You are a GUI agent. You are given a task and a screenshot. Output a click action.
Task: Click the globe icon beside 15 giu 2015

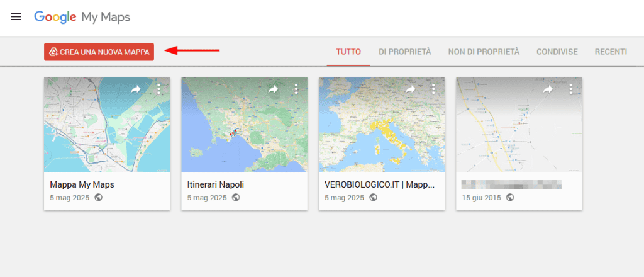[509, 198]
